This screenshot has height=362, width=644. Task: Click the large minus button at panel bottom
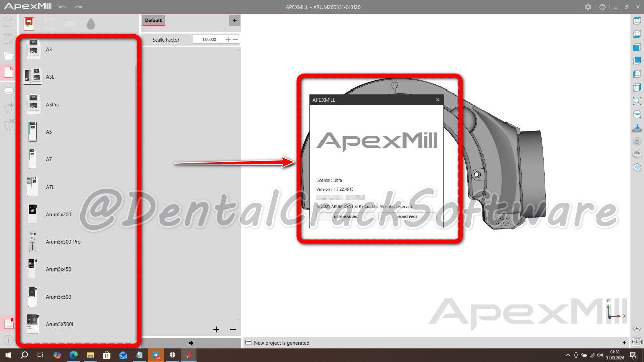coord(233,329)
